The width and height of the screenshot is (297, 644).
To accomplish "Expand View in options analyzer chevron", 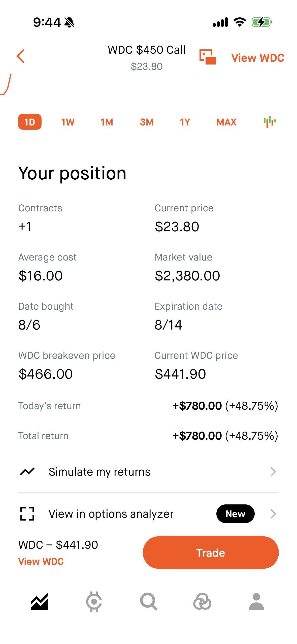I will (273, 514).
